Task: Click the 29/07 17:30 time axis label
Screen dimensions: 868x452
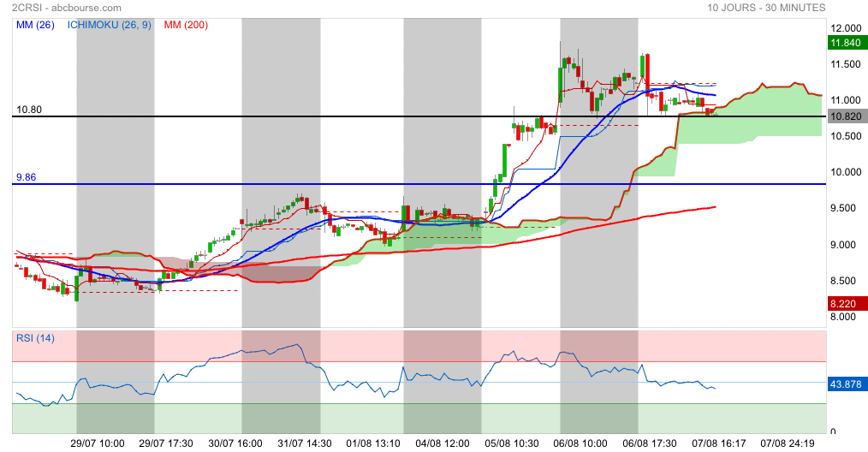Action: click(x=166, y=443)
